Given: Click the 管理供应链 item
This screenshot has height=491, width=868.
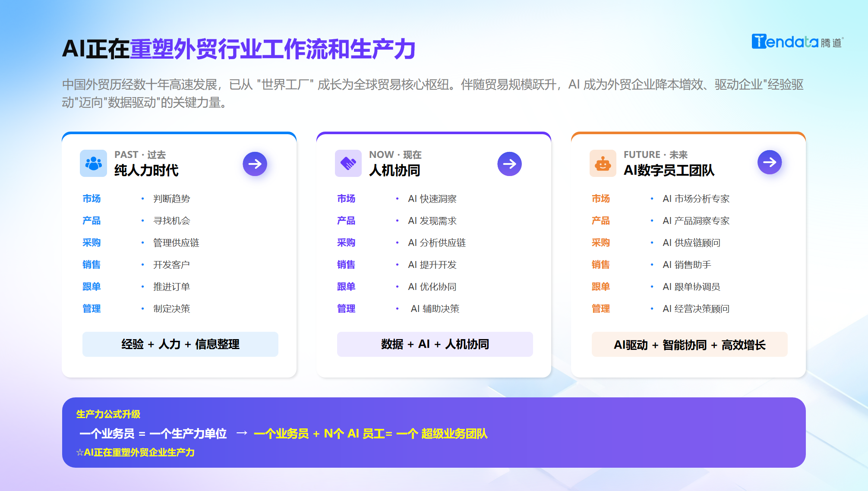Looking at the screenshot, I should (x=176, y=242).
